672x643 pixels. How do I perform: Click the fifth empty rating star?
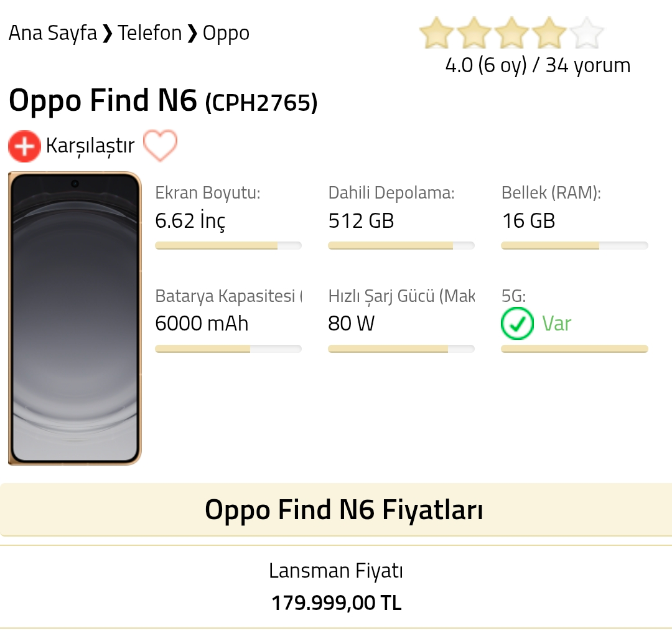[x=587, y=32]
